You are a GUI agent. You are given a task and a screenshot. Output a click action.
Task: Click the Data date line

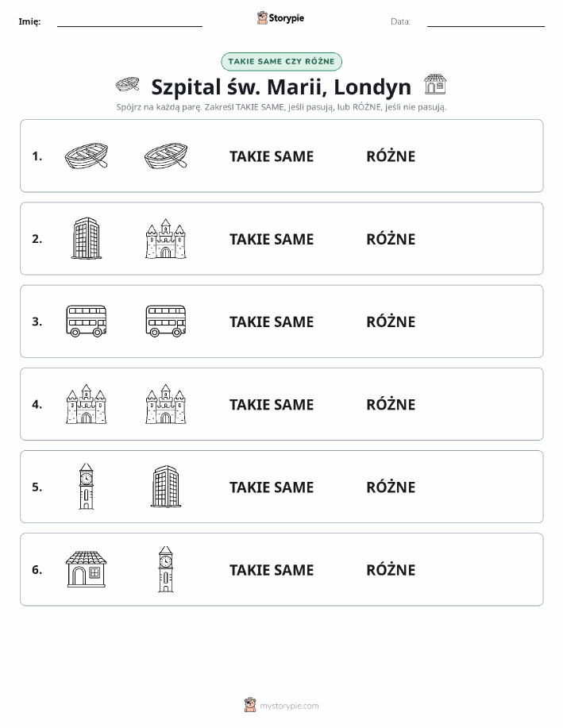point(486,22)
